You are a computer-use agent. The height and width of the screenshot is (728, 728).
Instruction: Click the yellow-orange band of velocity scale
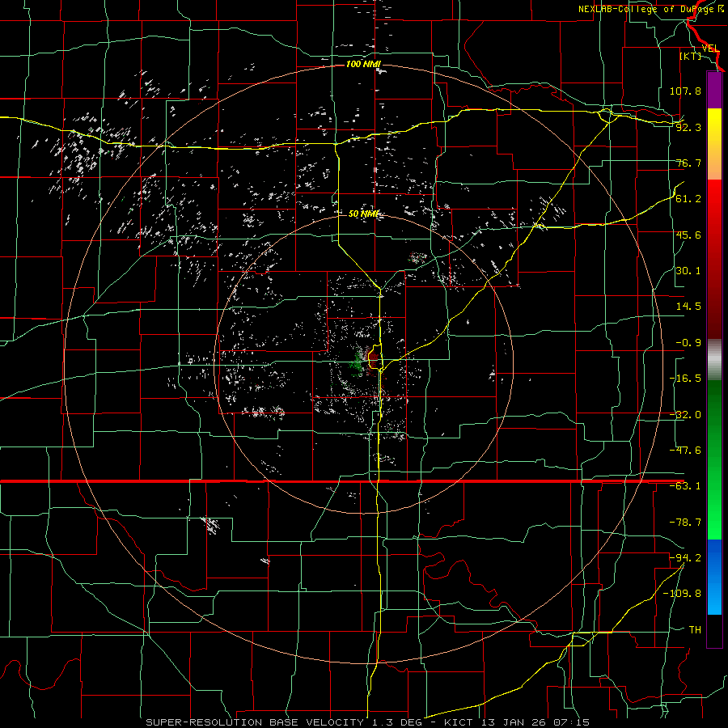coord(714,144)
